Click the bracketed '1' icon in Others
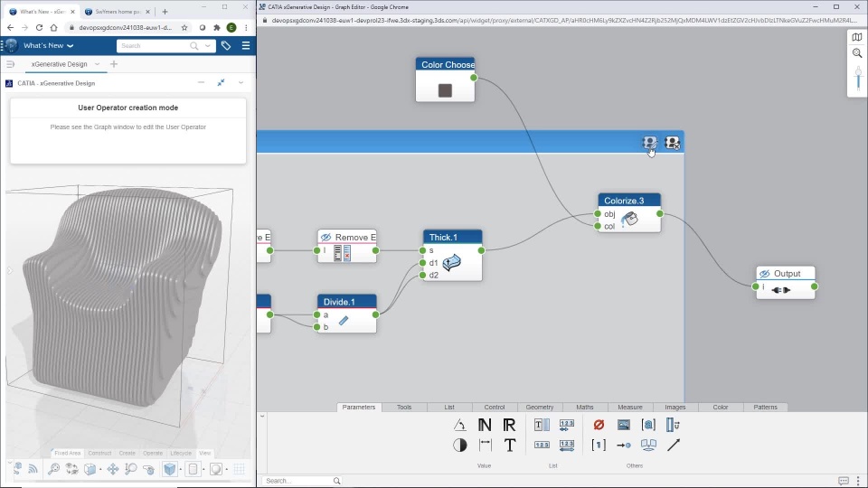This screenshot has width=868, height=488. (x=599, y=445)
